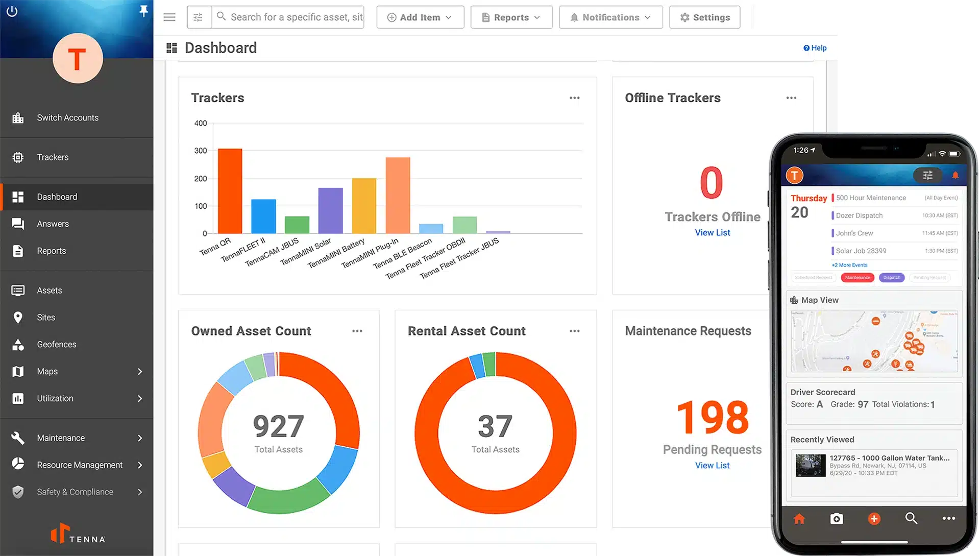Select Dashboard in the sidebar

(x=77, y=197)
